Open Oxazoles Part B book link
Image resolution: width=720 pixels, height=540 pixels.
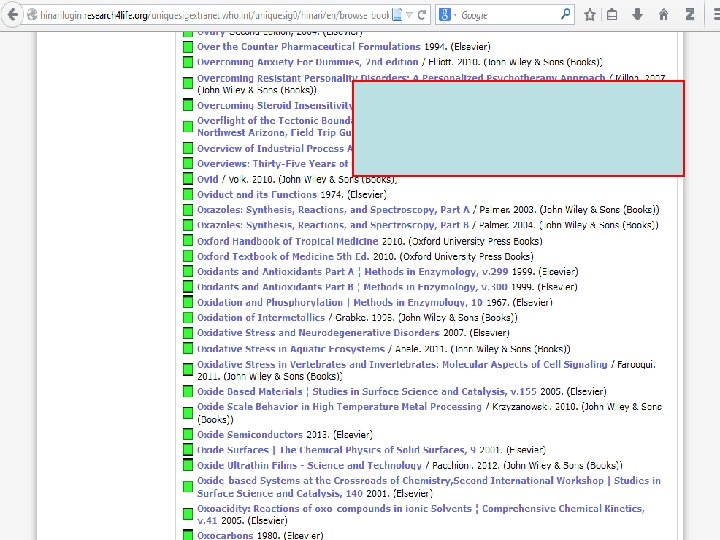coord(333,225)
